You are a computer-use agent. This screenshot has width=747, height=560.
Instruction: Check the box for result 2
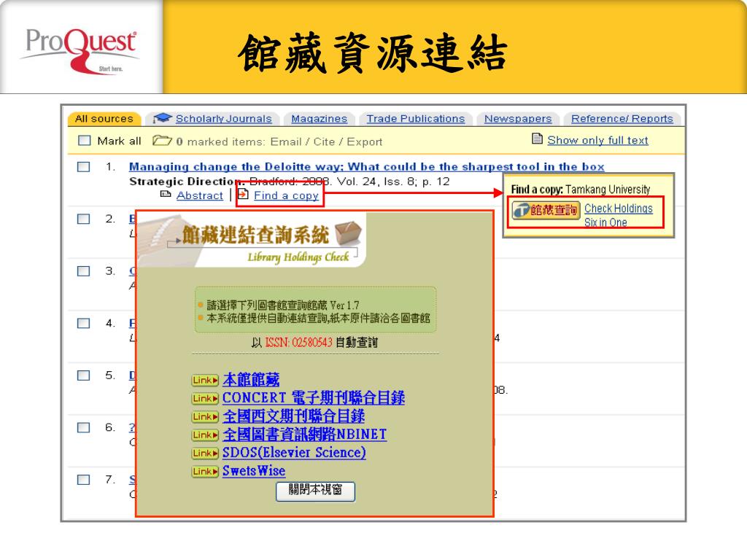point(83,219)
